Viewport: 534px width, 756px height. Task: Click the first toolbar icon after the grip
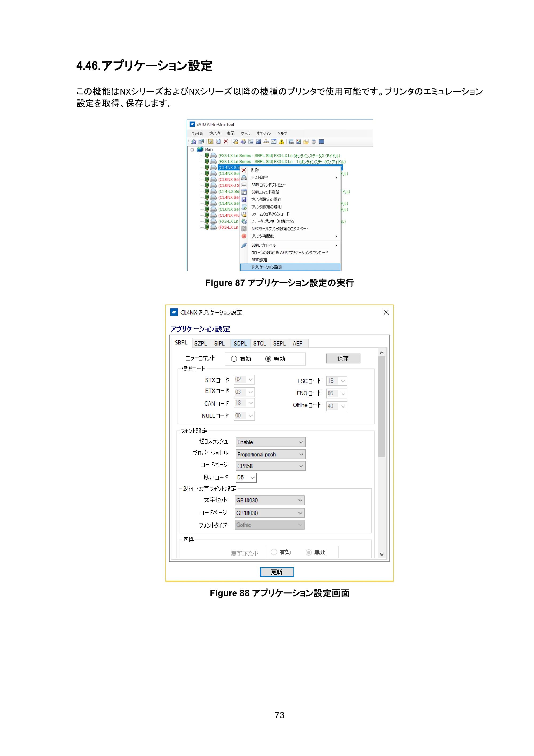click(194, 142)
